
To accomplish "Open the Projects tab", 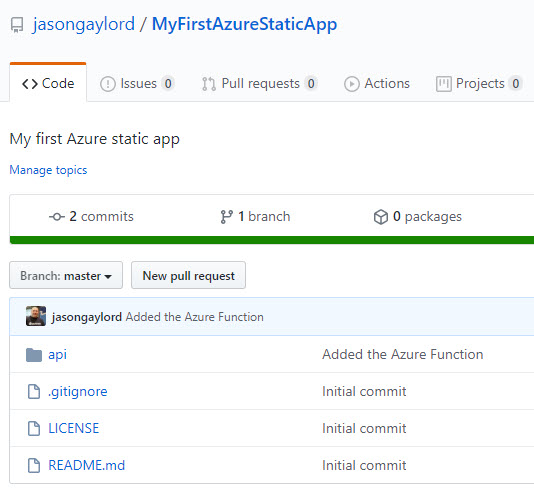I will click(x=479, y=84).
